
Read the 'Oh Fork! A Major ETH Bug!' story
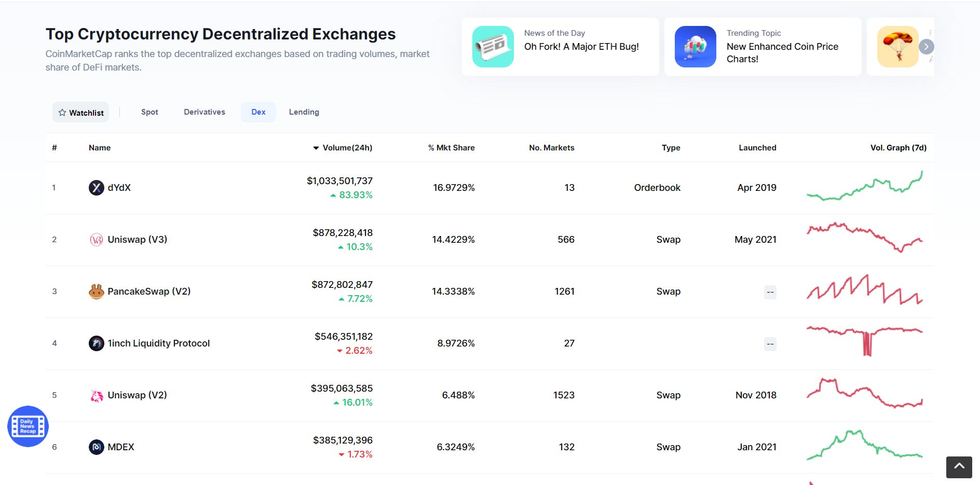(581, 47)
